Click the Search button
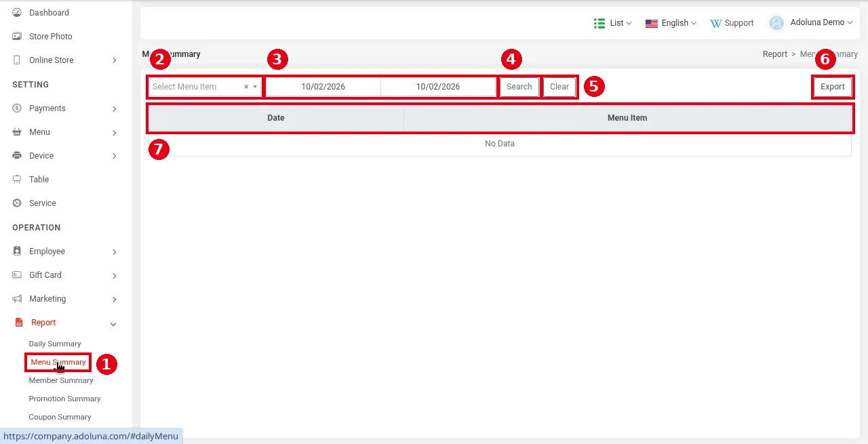The height and width of the screenshot is (444, 868). click(x=519, y=87)
